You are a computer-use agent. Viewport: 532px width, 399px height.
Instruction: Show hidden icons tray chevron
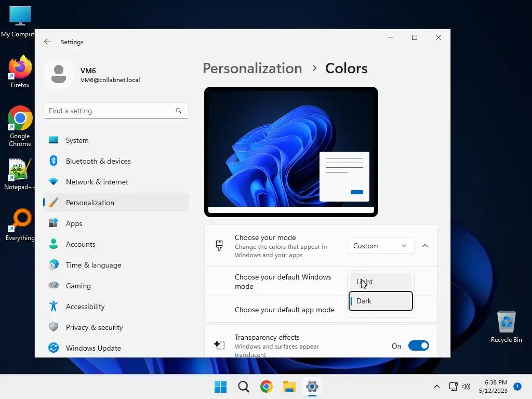click(x=437, y=387)
